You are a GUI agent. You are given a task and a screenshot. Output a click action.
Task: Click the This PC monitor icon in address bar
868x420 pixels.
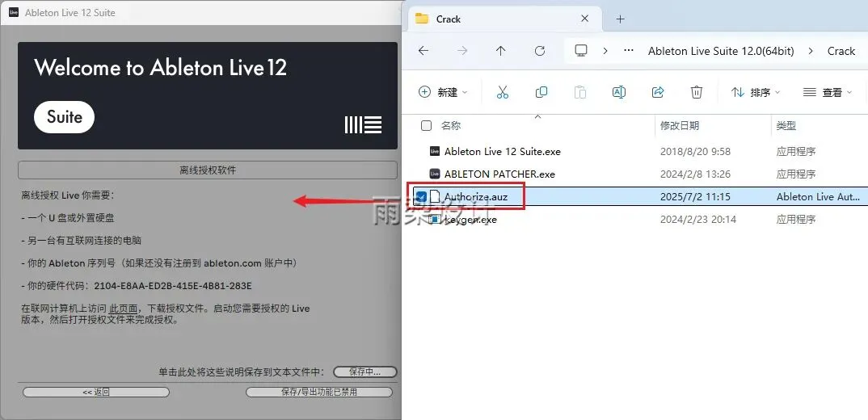pyautogui.click(x=581, y=51)
